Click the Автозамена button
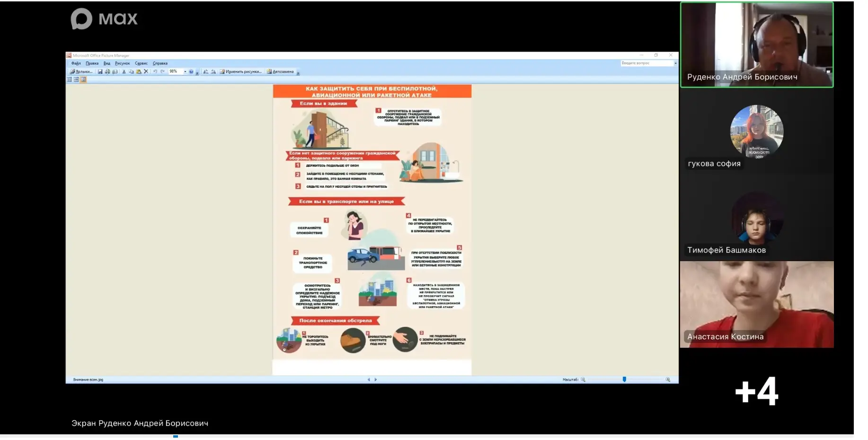 280,71
